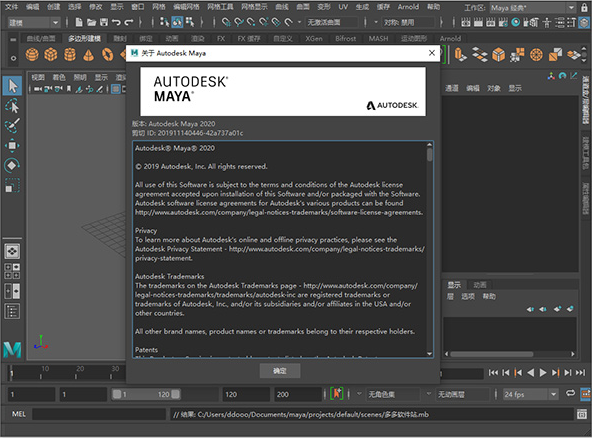This screenshot has width=592, height=438.
Task: Open the Outliner from the toolbox
Action: click(x=12, y=312)
